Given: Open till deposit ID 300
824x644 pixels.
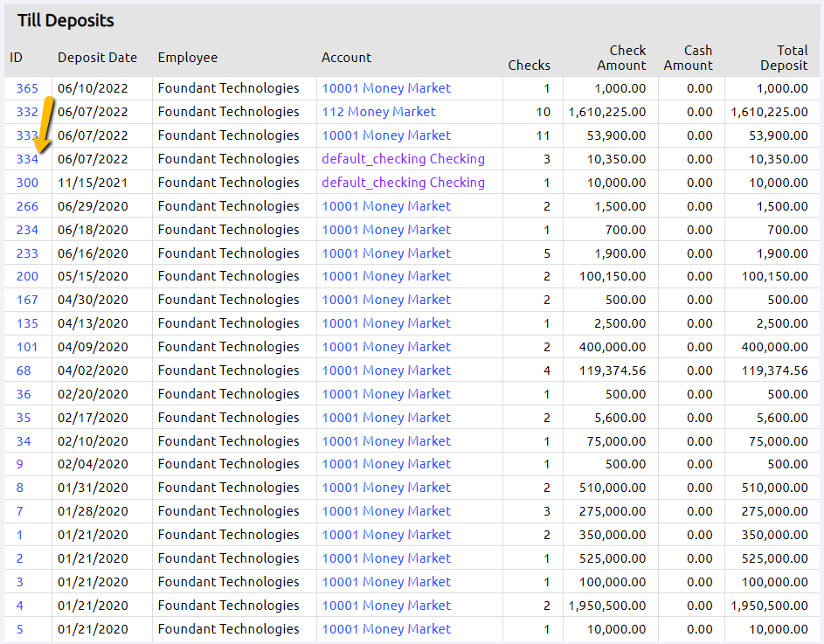Looking at the screenshot, I should pyautogui.click(x=27, y=183).
